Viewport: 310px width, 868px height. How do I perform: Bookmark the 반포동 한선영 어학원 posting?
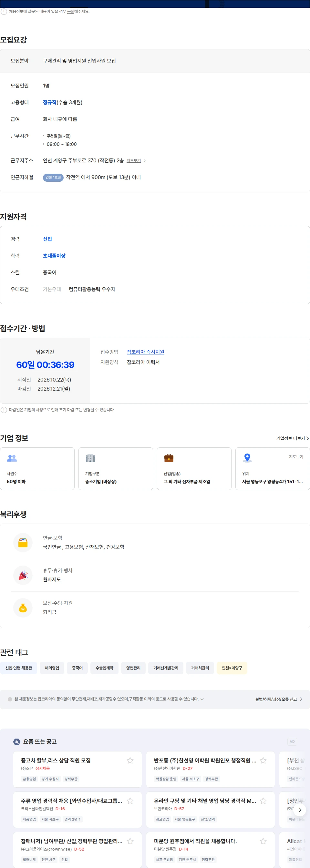click(x=263, y=761)
